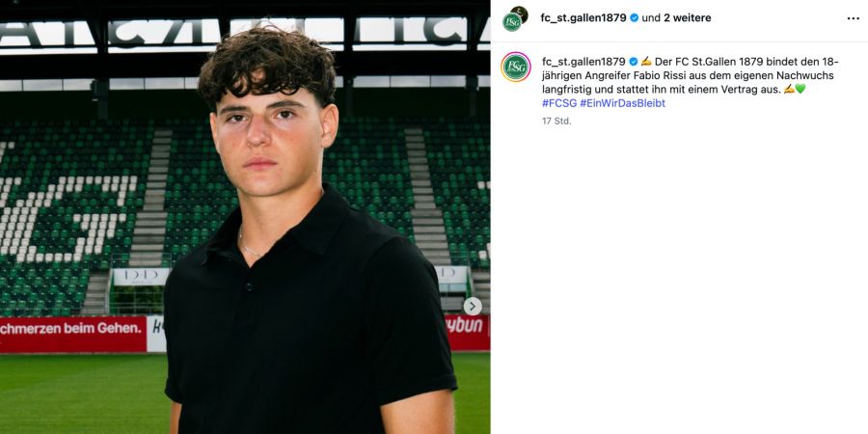
Task: Open FC St.Gallen avatar beside the caption
Action: 516,67
